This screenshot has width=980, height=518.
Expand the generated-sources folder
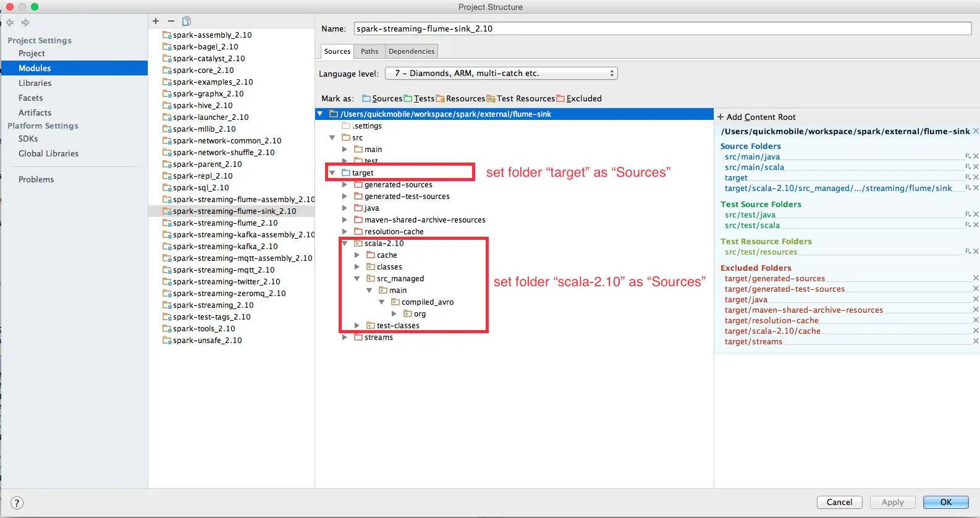pyautogui.click(x=345, y=185)
